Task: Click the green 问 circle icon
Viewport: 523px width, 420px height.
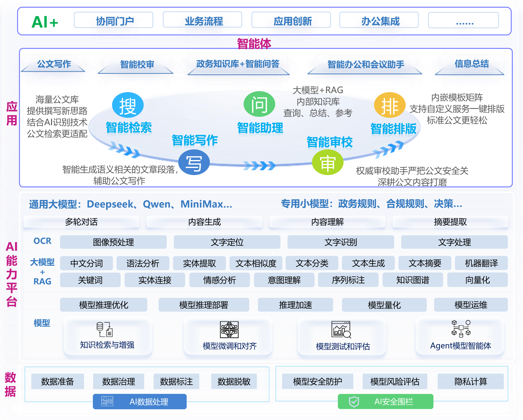Action: [x=259, y=104]
